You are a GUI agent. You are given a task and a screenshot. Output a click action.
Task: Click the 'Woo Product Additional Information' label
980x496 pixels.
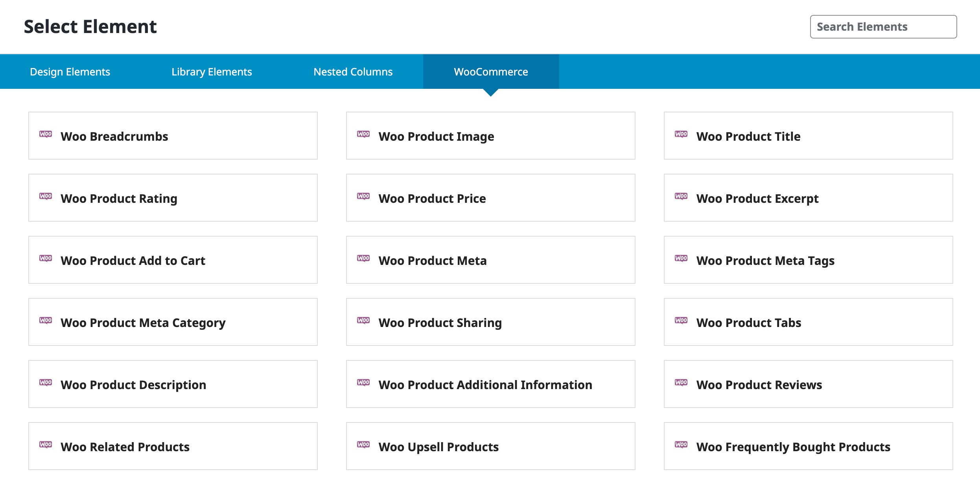[x=485, y=385]
